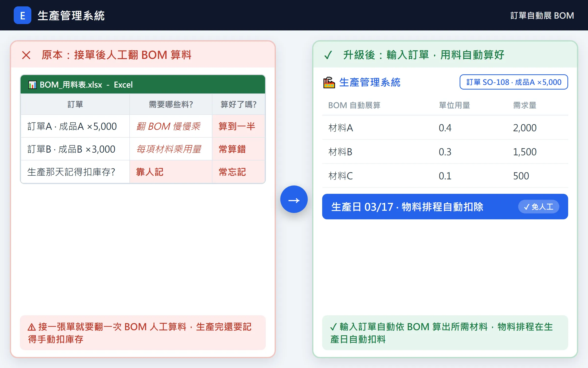Click the 每項材料乘用量 cell
The height and width of the screenshot is (368, 588).
(171, 149)
